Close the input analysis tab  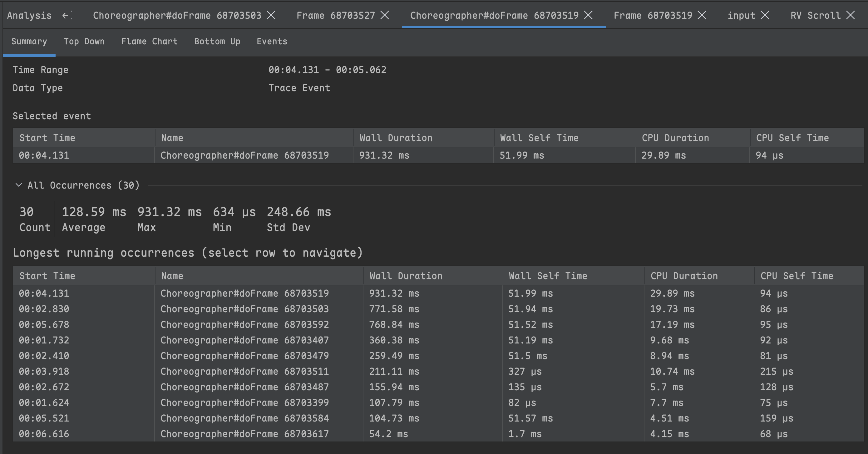point(765,15)
